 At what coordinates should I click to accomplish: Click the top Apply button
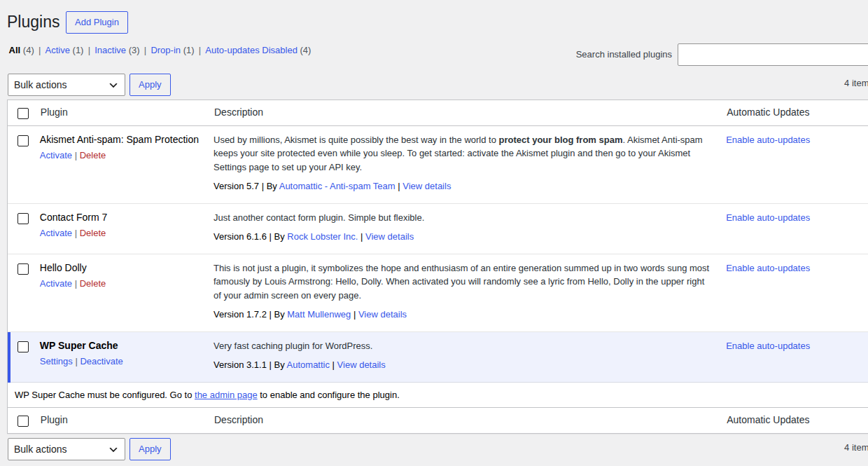tap(150, 85)
